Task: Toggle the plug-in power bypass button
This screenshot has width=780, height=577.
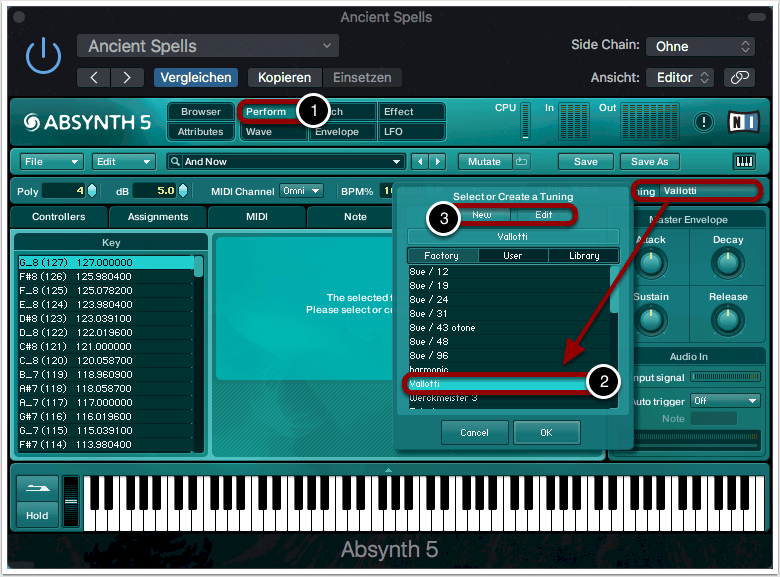Action: pyautogui.click(x=43, y=58)
